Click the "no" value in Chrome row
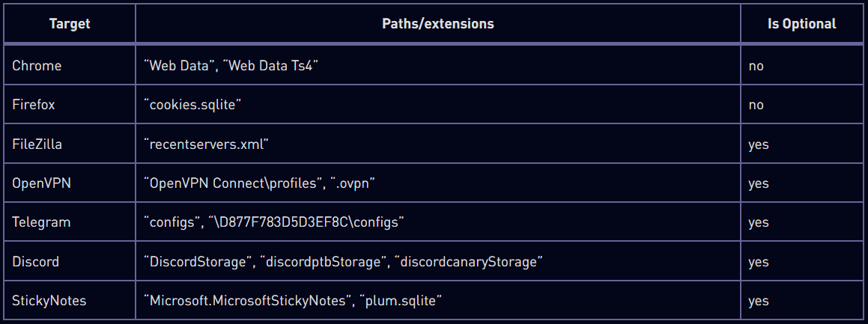The width and height of the screenshot is (868, 324). (756, 66)
